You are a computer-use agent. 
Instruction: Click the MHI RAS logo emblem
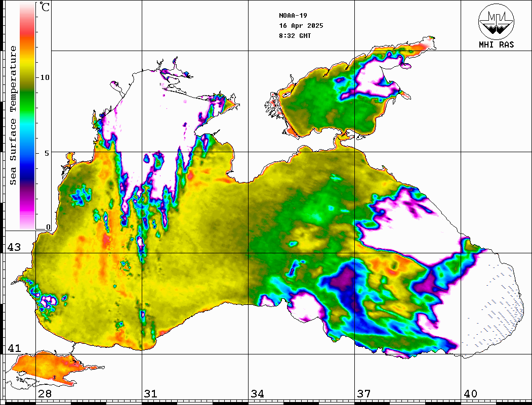click(496, 21)
